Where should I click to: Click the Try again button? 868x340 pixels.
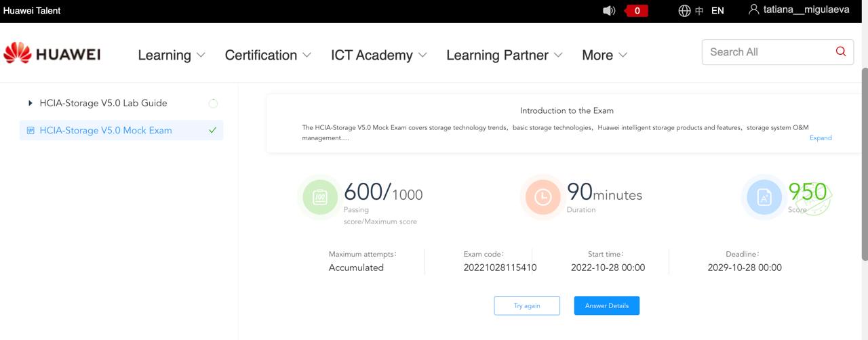click(x=527, y=305)
